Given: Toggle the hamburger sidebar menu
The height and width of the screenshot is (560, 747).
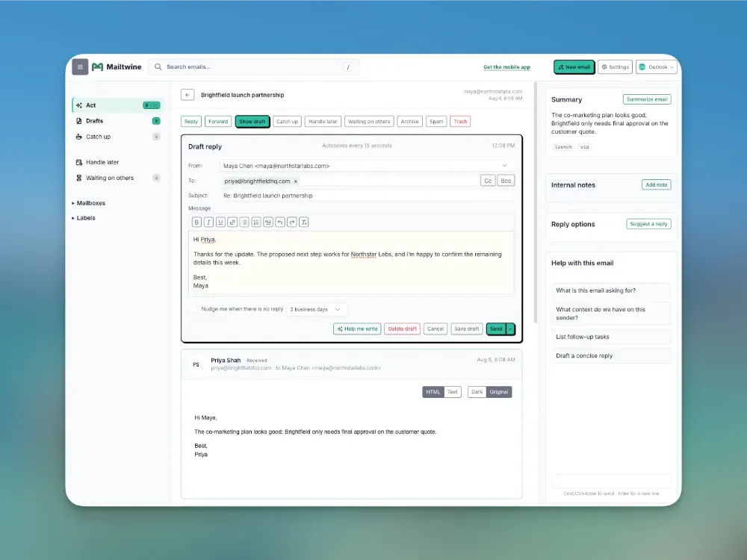Looking at the screenshot, I should 80,67.
